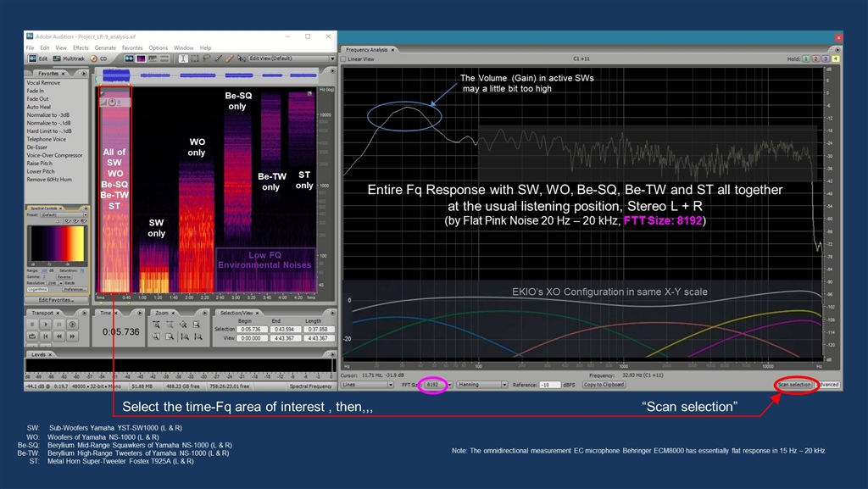Open the Options menu

(x=158, y=48)
